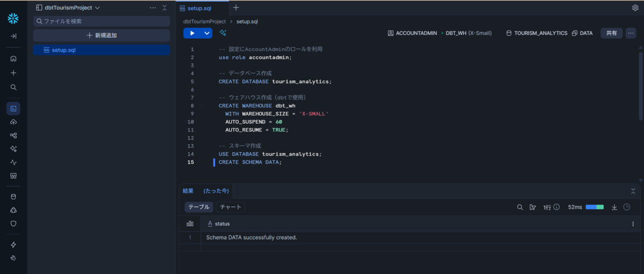Collapse the results panel

[x=633, y=191]
